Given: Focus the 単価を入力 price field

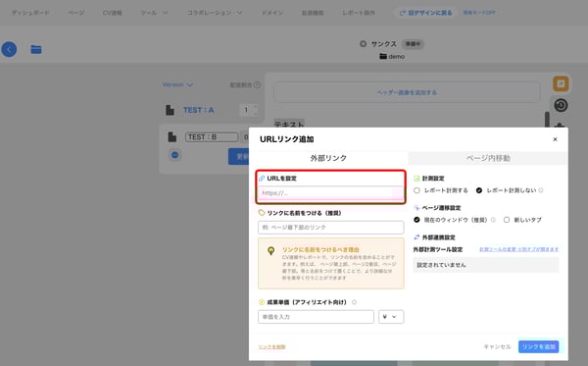Looking at the screenshot, I should point(316,317).
